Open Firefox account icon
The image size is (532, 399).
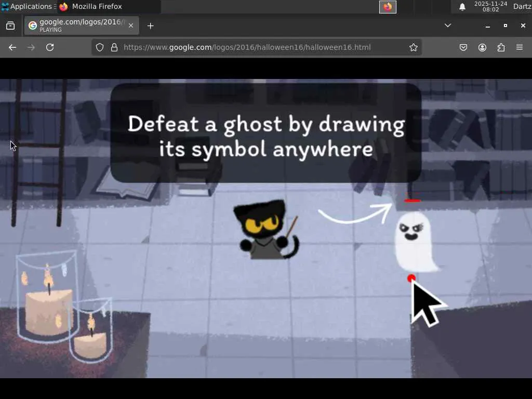[x=482, y=47]
